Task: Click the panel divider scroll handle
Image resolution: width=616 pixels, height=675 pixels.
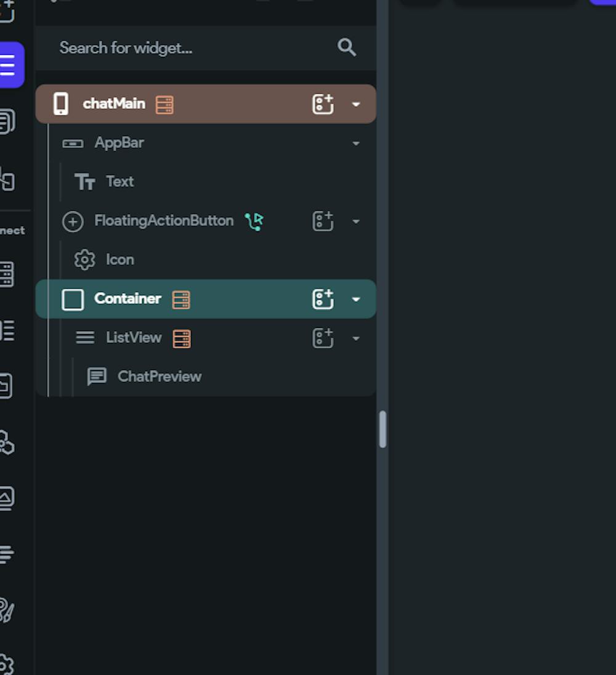Action: [x=383, y=429]
